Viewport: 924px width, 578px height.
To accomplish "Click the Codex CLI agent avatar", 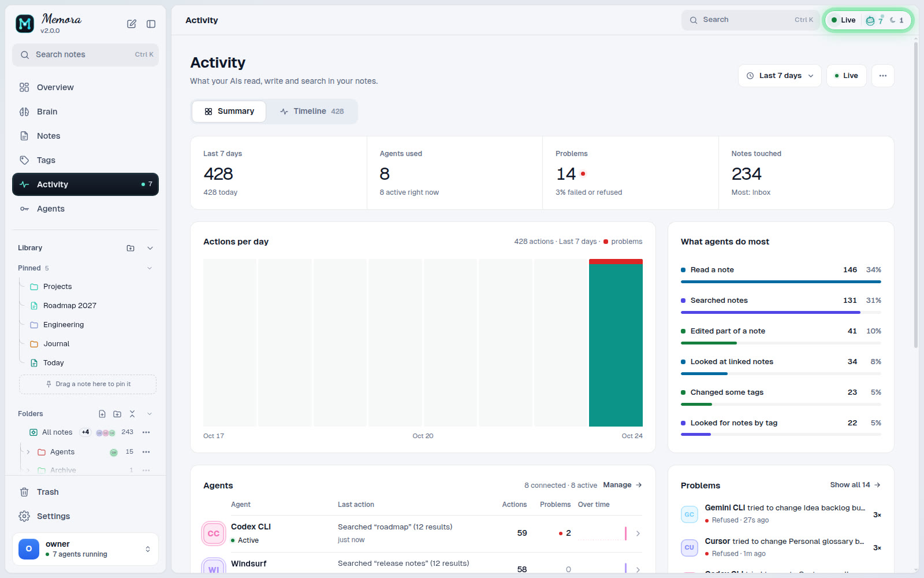I will [x=214, y=533].
